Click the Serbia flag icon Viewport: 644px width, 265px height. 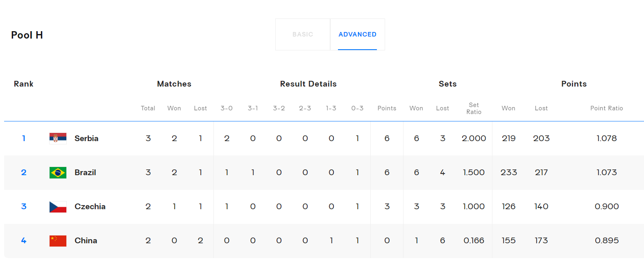[58, 139]
